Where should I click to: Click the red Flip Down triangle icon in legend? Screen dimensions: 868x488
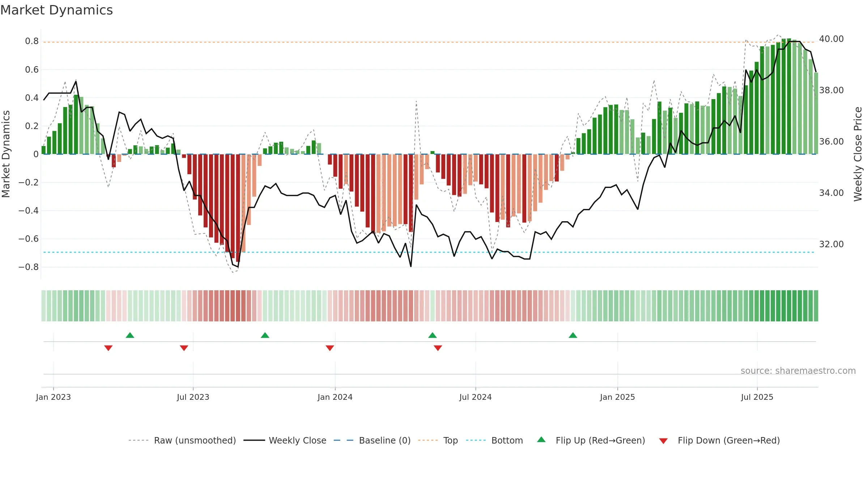point(663,441)
